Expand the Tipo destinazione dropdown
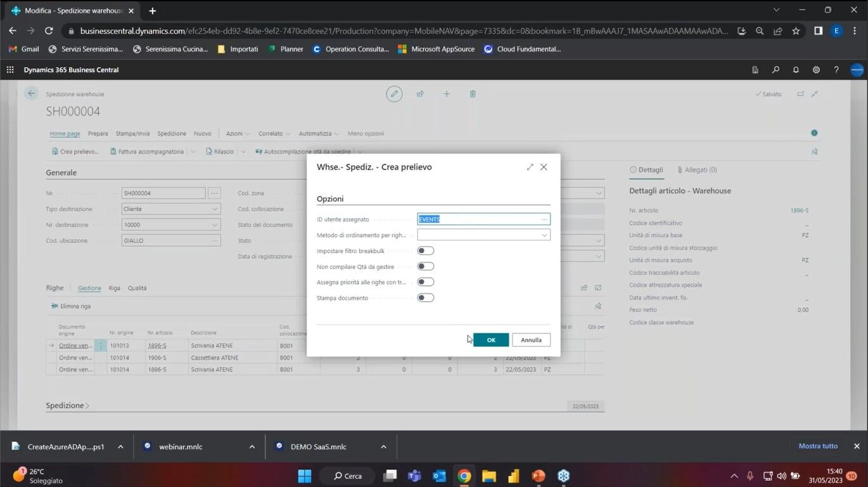Screen dimensions: 868x487 [x=214, y=209]
